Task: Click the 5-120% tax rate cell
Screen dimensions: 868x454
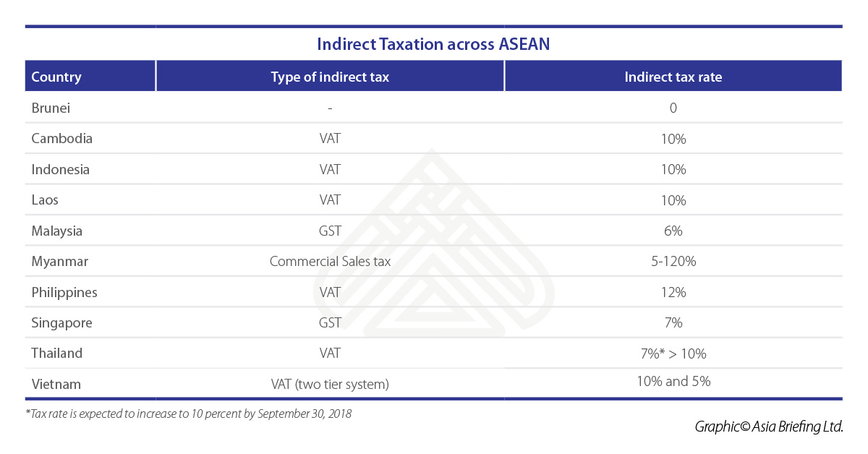Action: (673, 262)
